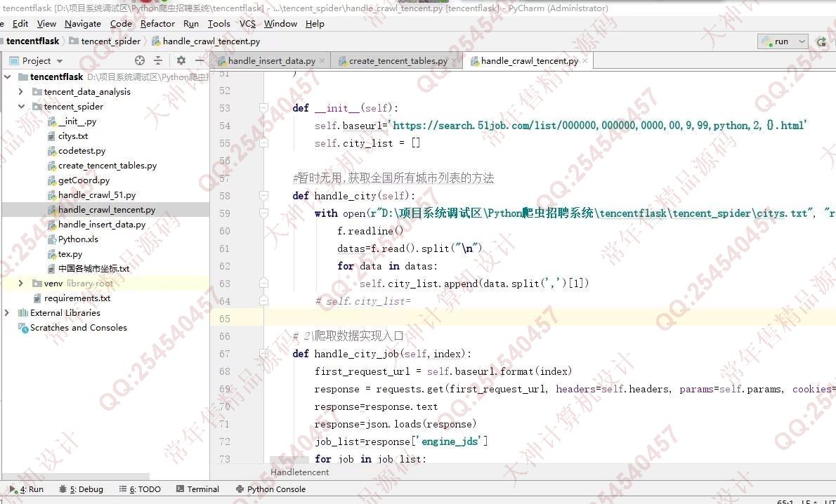
Task: Open the 5: Debug tool window
Action: [x=81, y=489]
